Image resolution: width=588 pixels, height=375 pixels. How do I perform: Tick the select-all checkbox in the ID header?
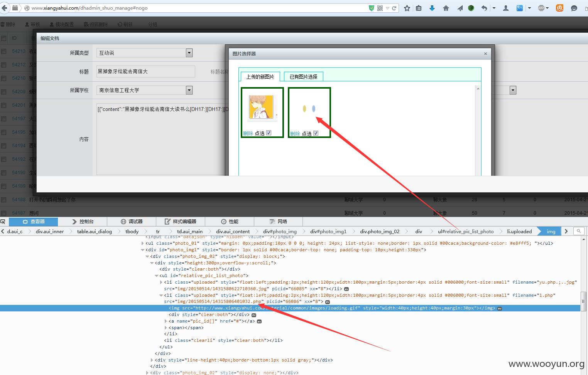[x=4, y=38]
